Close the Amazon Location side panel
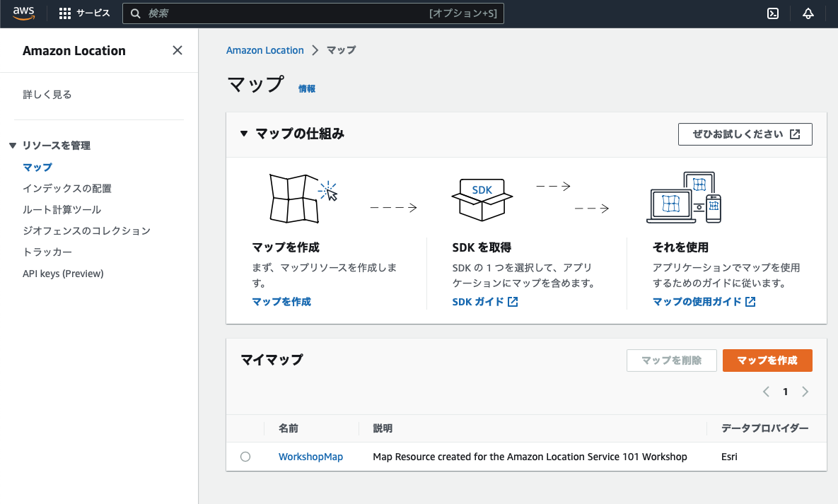 (178, 50)
